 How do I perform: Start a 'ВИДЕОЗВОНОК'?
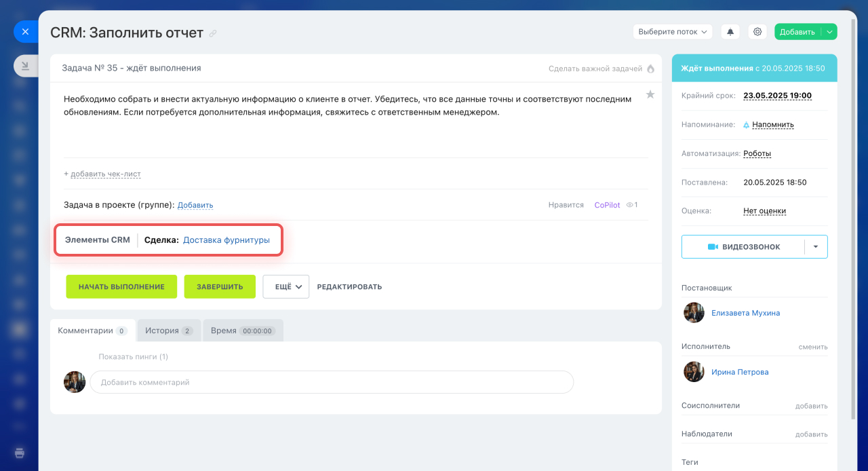pos(743,247)
